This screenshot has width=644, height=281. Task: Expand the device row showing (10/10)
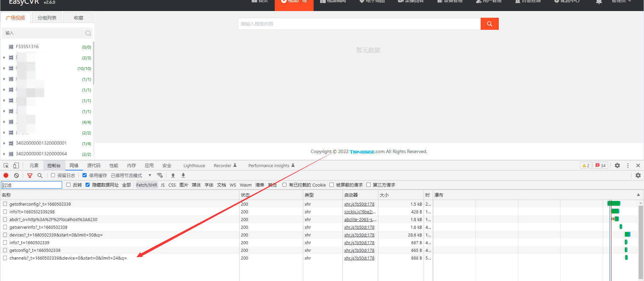4,68
